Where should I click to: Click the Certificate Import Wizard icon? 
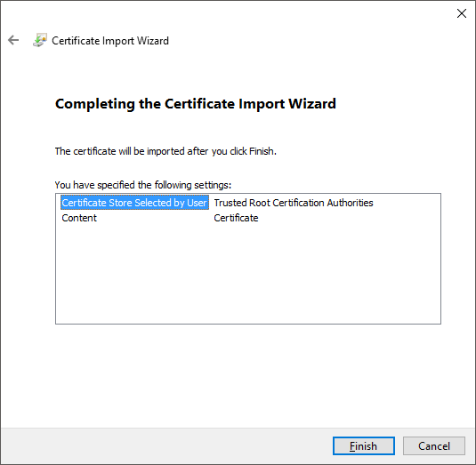pyautogui.click(x=40, y=40)
